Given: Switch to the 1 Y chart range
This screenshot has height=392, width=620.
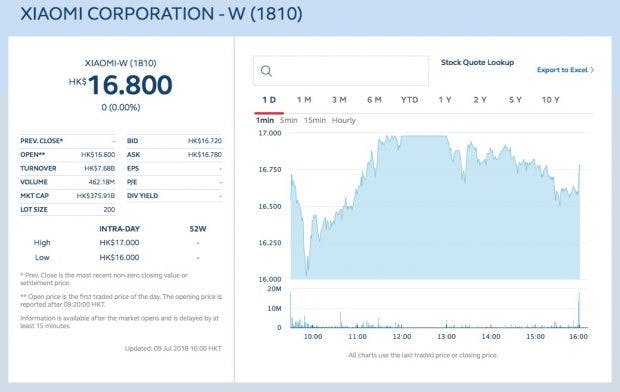Looking at the screenshot, I should click(445, 100).
